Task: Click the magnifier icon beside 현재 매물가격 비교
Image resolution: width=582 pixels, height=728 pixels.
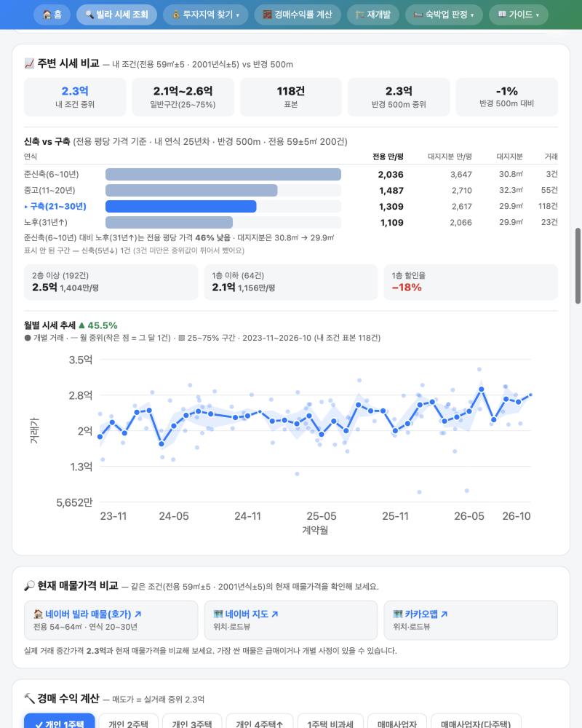Action: click(29, 585)
